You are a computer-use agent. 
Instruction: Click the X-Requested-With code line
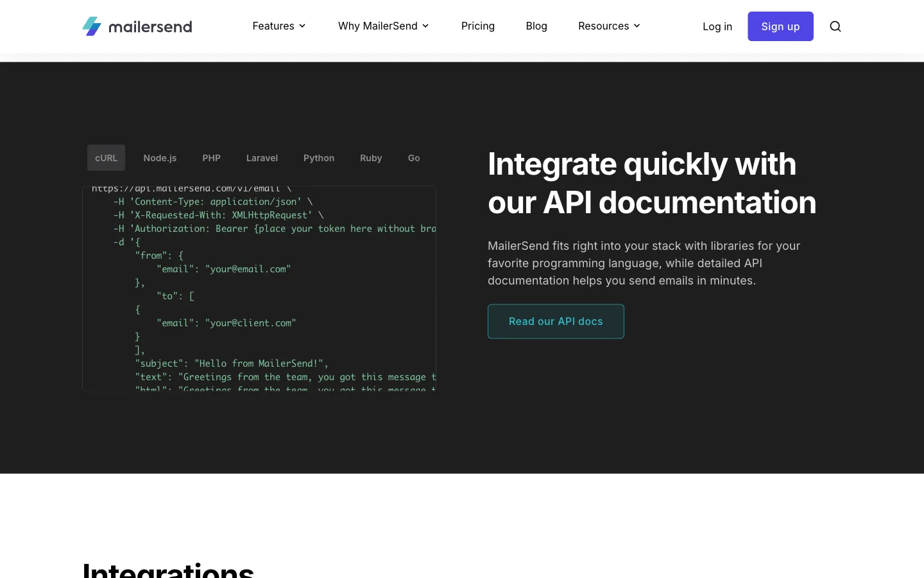point(218,215)
